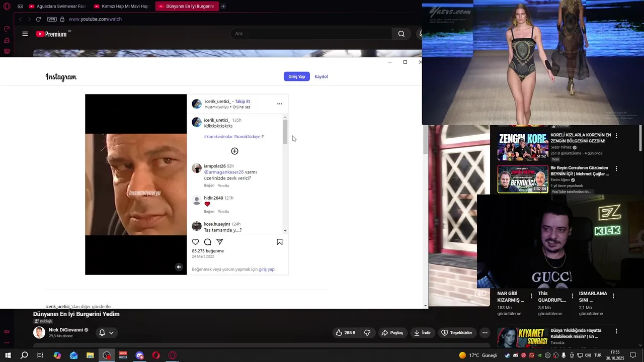Switch to Kırmızı Hap Mı Mavi Hap tab

click(122, 6)
